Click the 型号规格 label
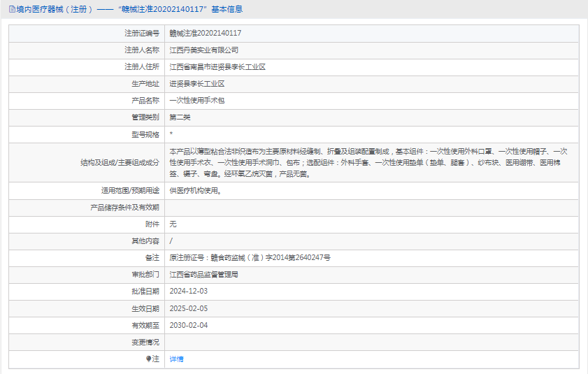588x374 pixels. (145, 135)
